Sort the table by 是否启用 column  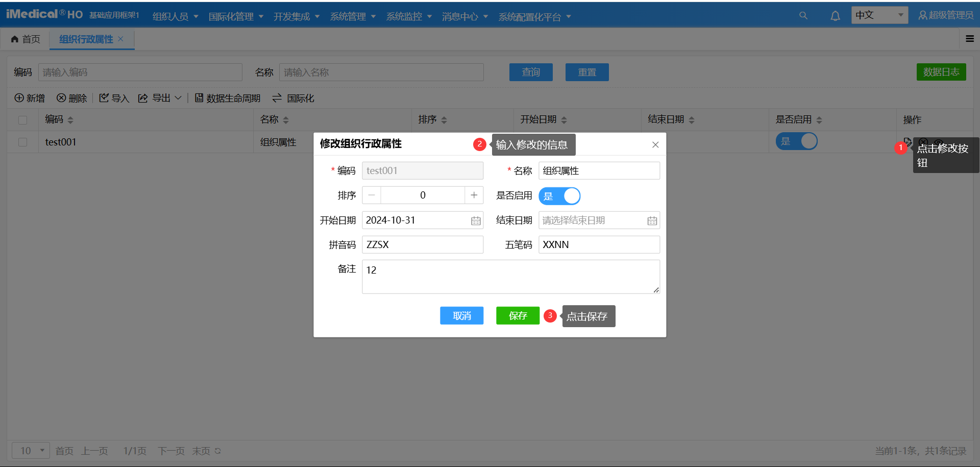tap(819, 120)
